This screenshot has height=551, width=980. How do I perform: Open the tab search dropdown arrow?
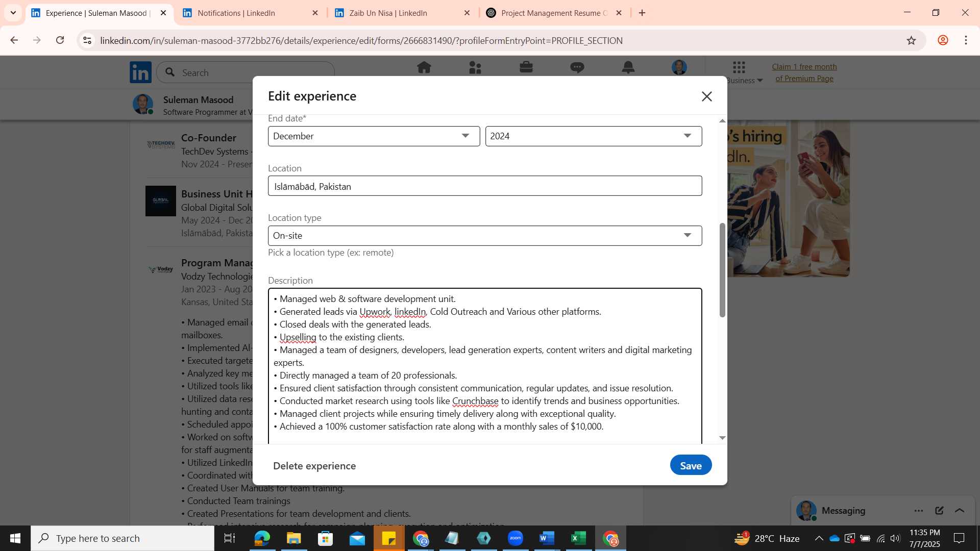[13, 13]
